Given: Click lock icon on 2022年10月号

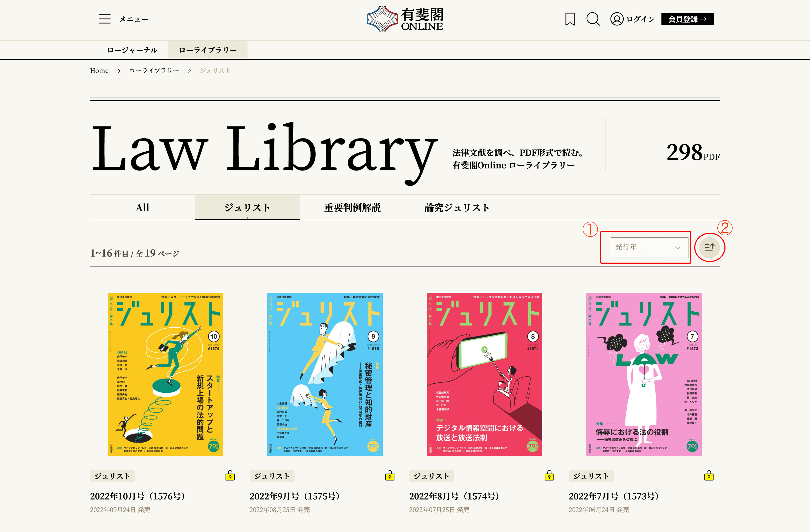Looking at the screenshot, I should 230,476.
